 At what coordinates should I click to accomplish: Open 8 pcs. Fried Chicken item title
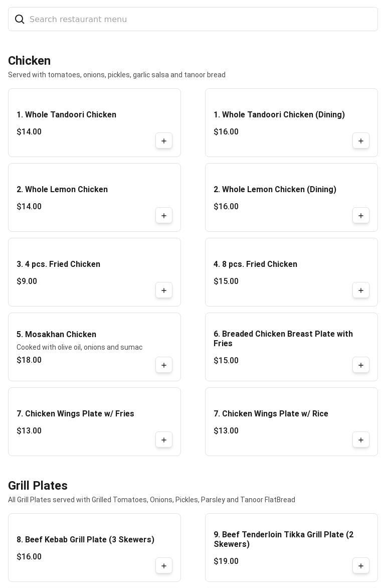tap(255, 264)
